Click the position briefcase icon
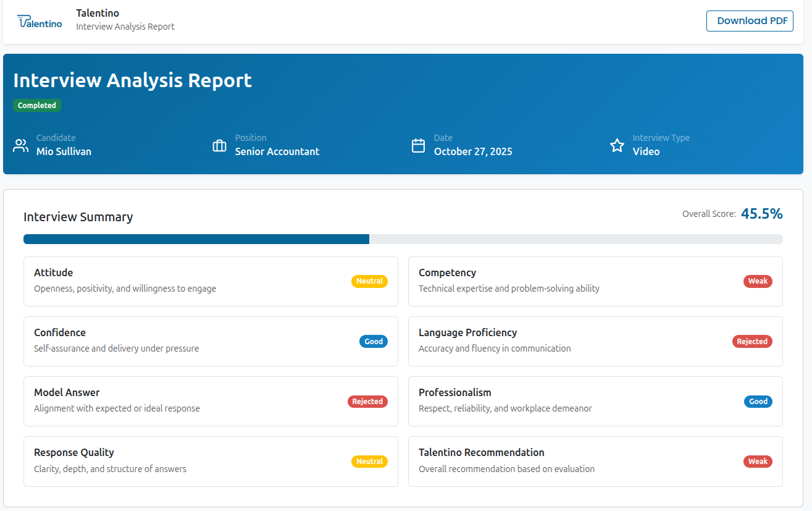Screen dimensions: 812x511 (219, 146)
